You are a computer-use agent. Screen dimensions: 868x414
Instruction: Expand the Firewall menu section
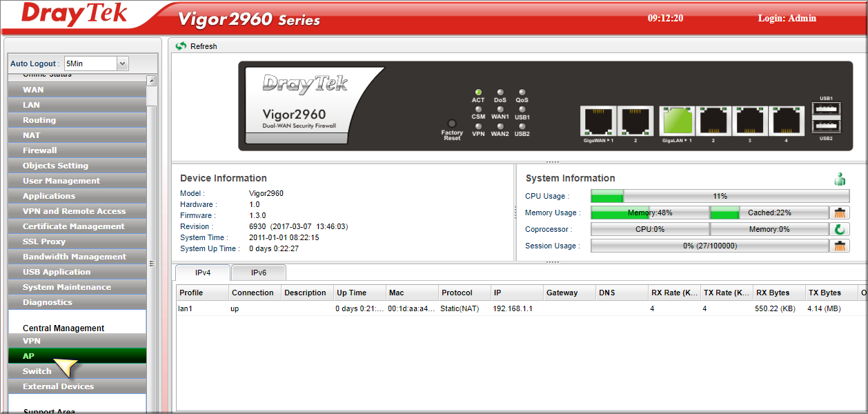tap(40, 150)
